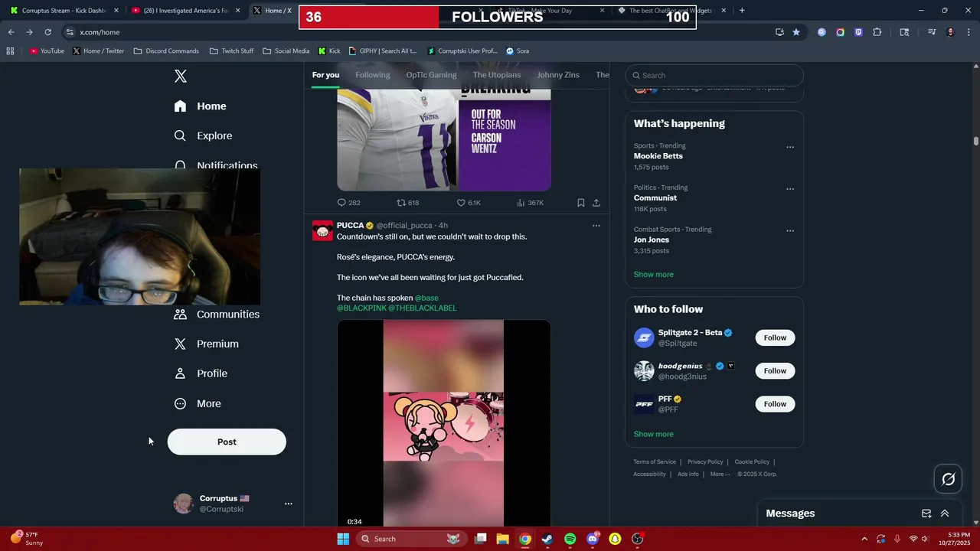Screen dimensions: 980x551
Task: Like the post with 6.1K likes
Action: [x=469, y=203]
